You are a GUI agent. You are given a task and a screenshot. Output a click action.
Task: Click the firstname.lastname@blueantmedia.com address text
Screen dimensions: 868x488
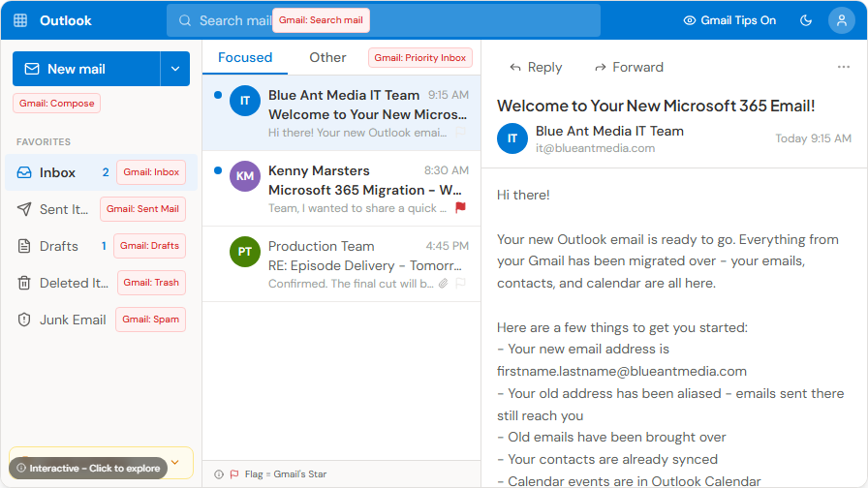point(622,371)
